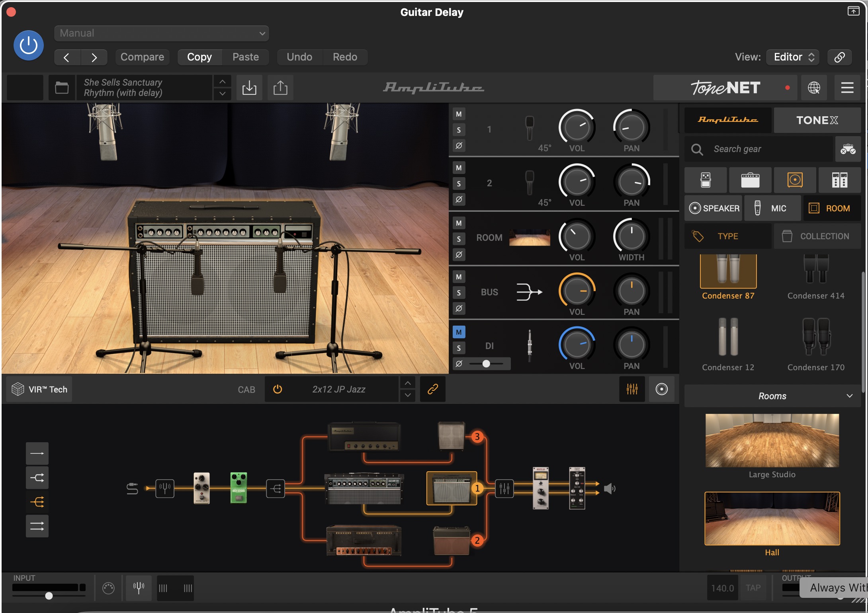This screenshot has height=613, width=868.
Task: Click the tuner icon in bottom bar
Action: pyautogui.click(x=139, y=588)
